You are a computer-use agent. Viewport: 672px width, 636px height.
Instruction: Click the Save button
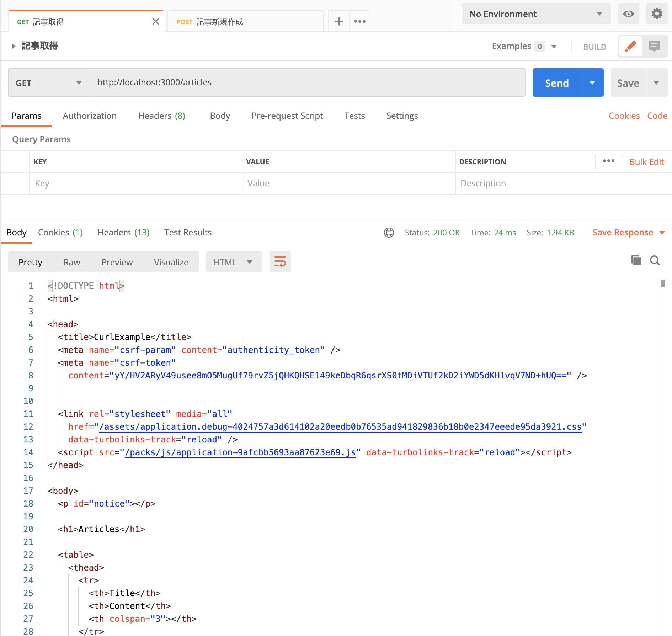628,83
